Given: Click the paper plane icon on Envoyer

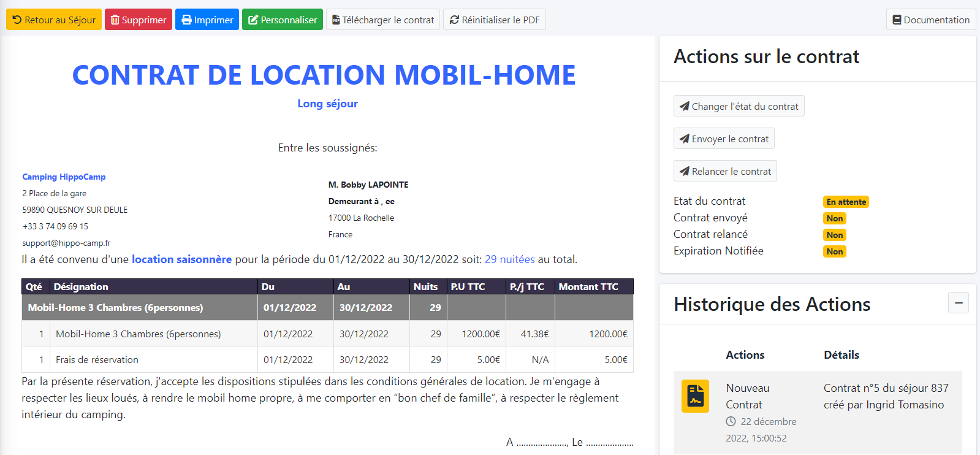Looking at the screenshot, I should (x=684, y=139).
